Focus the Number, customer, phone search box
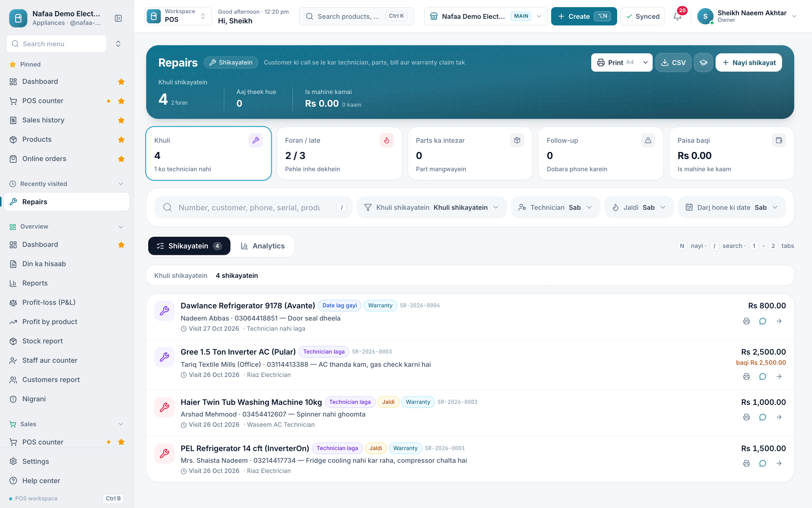Image resolution: width=812 pixels, height=508 pixels. click(253, 207)
